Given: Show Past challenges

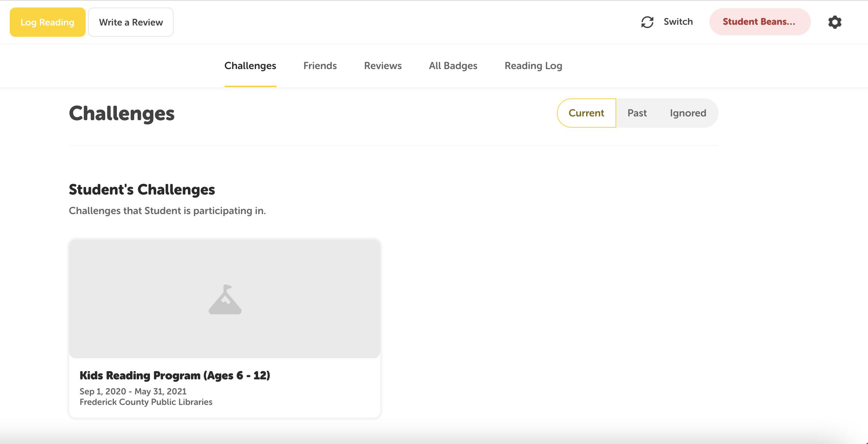Looking at the screenshot, I should [637, 113].
